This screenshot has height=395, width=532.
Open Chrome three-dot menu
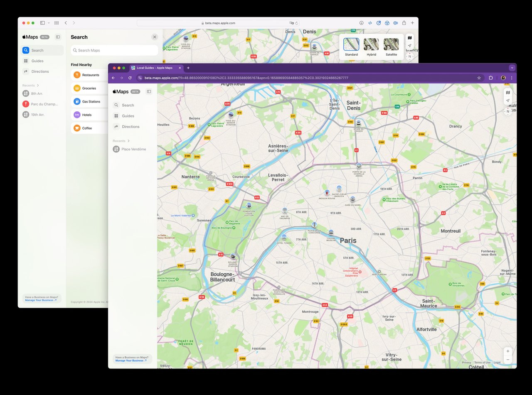tap(512, 78)
